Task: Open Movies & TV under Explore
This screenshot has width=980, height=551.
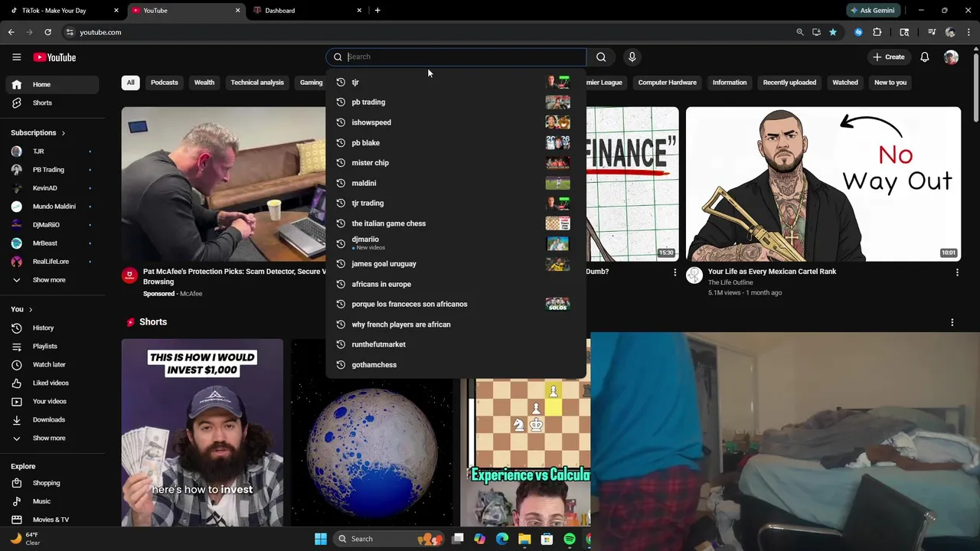Action: 52,520
